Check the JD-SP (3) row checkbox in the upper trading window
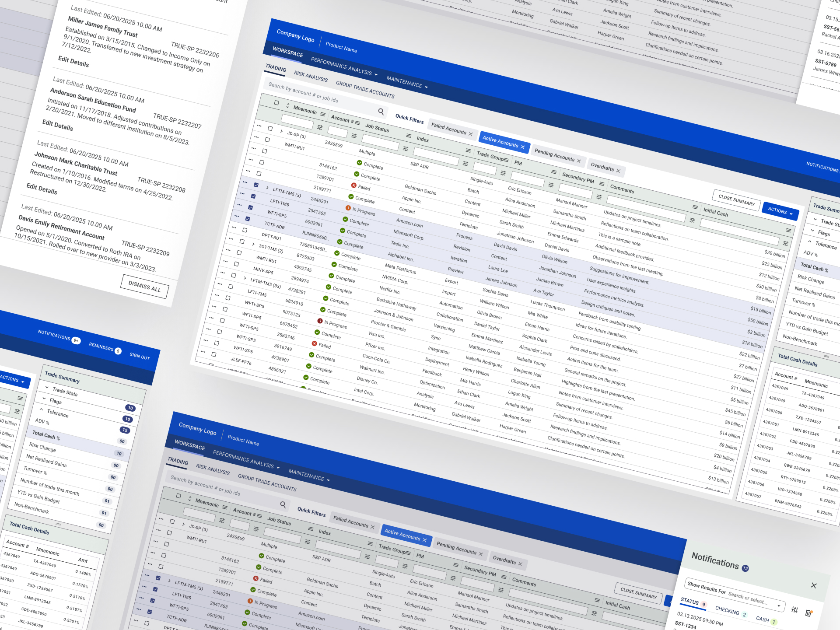The image size is (840, 630). coord(270,129)
